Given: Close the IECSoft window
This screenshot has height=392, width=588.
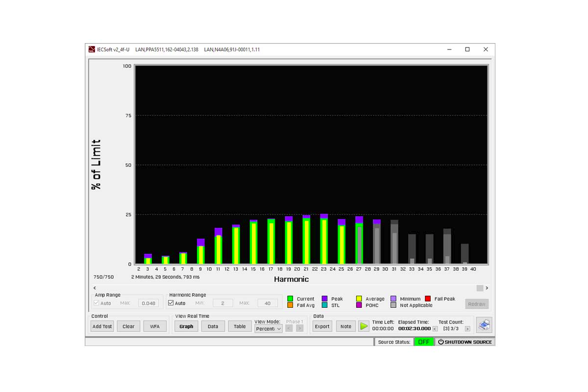Looking at the screenshot, I should tap(486, 49).
